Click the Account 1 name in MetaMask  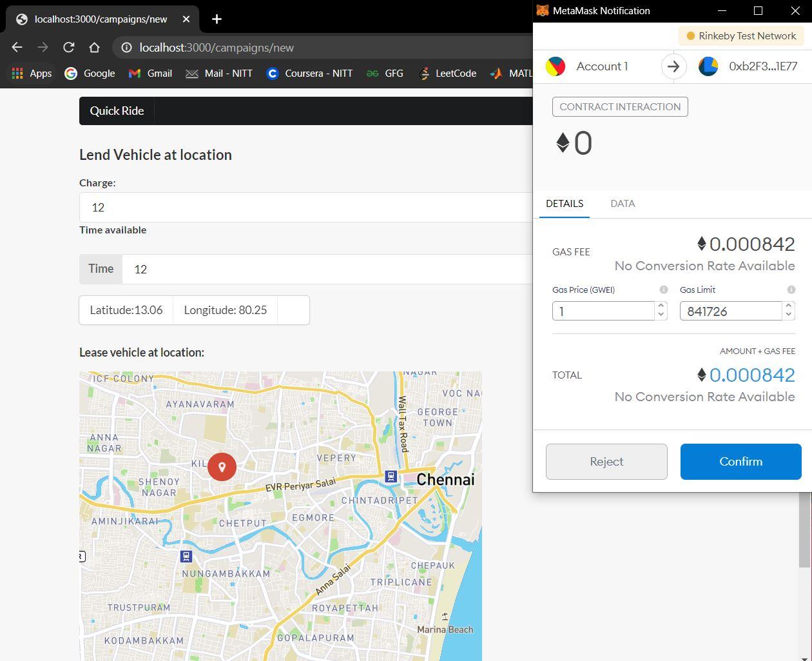(x=602, y=66)
